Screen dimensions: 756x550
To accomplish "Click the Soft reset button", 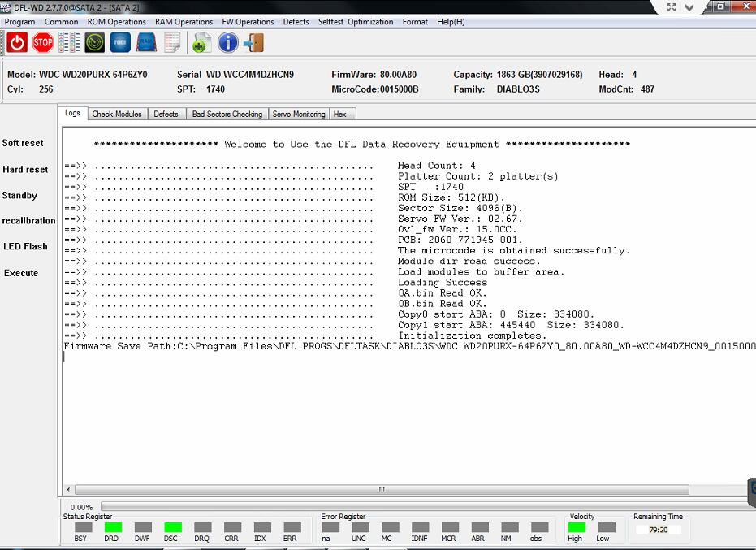I will 23,143.
